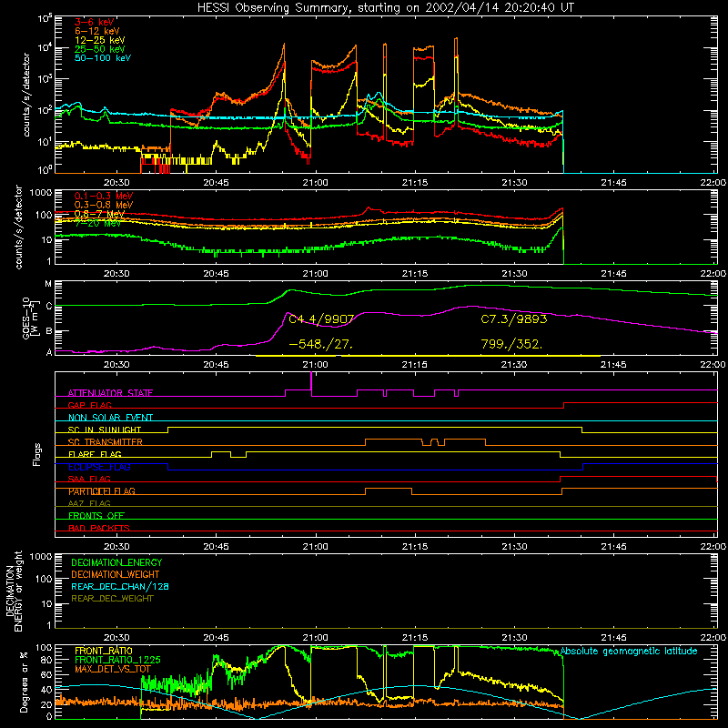Click the FRONT_RATIO_1225 legend label

117,660
